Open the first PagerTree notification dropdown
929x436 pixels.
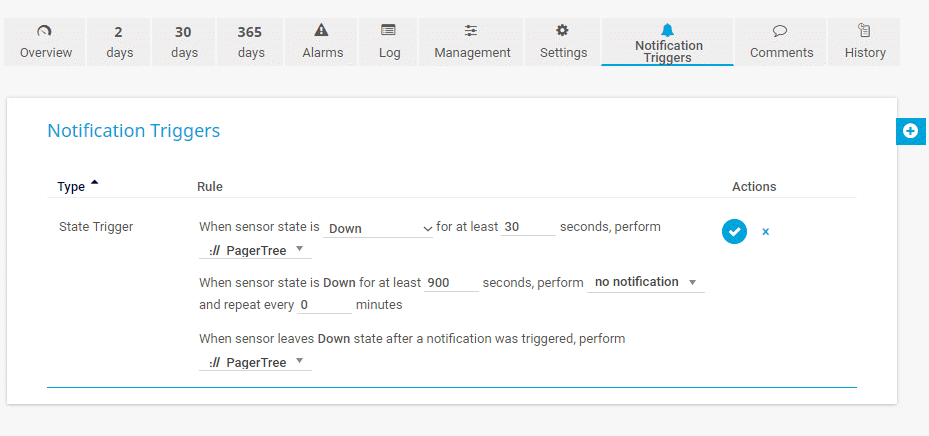[x=255, y=250]
